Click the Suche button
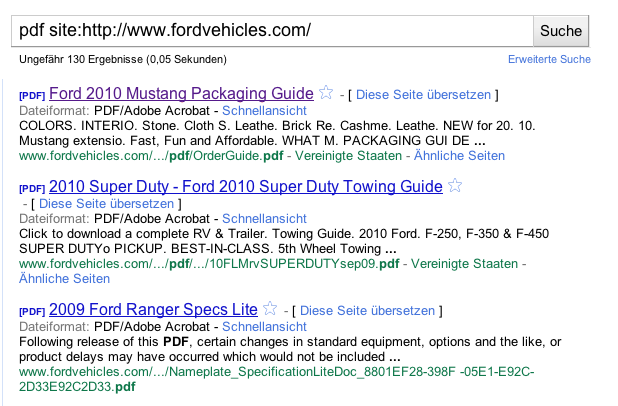This screenshot has height=406, width=618. pyautogui.click(x=561, y=31)
